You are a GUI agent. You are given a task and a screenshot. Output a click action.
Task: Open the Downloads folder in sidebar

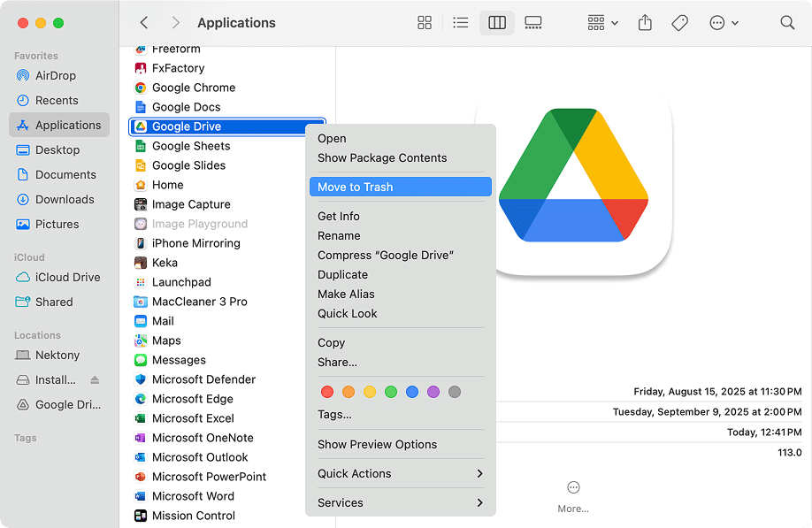click(x=65, y=200)
